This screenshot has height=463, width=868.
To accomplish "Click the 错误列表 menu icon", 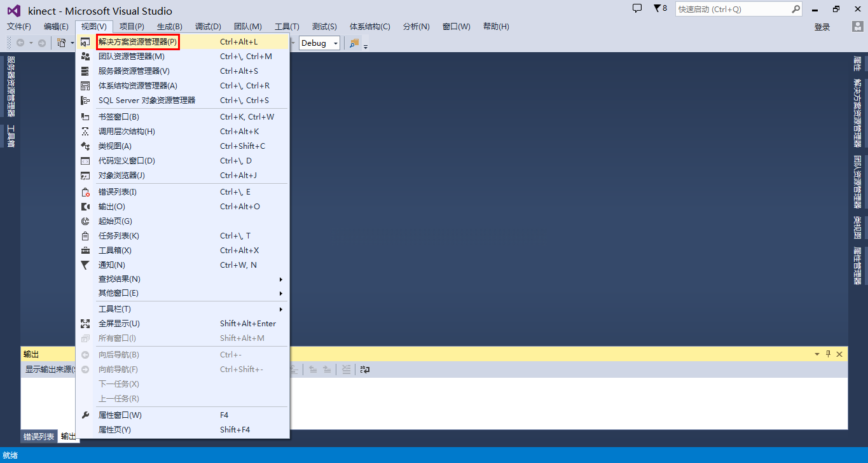I will pos(85,192).
